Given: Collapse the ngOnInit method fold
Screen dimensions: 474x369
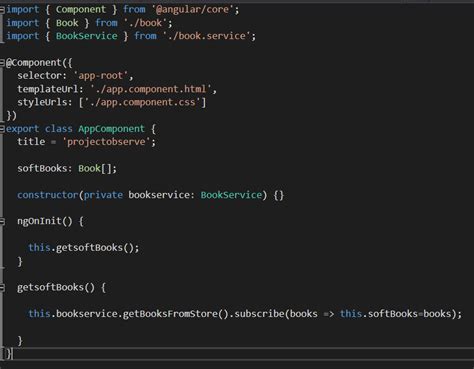Looking at the screenshot, I should point(2,221).
